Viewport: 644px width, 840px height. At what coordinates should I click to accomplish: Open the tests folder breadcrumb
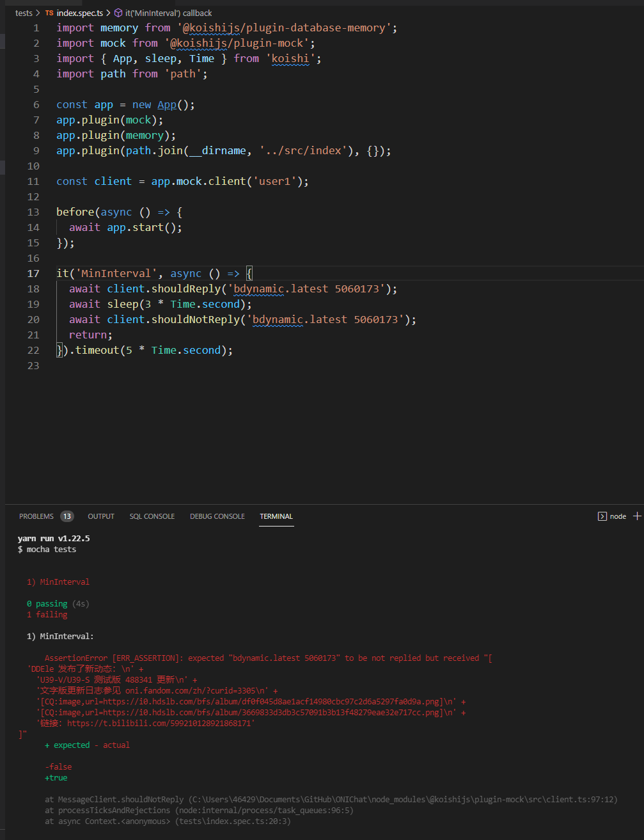tap(24, 13)
